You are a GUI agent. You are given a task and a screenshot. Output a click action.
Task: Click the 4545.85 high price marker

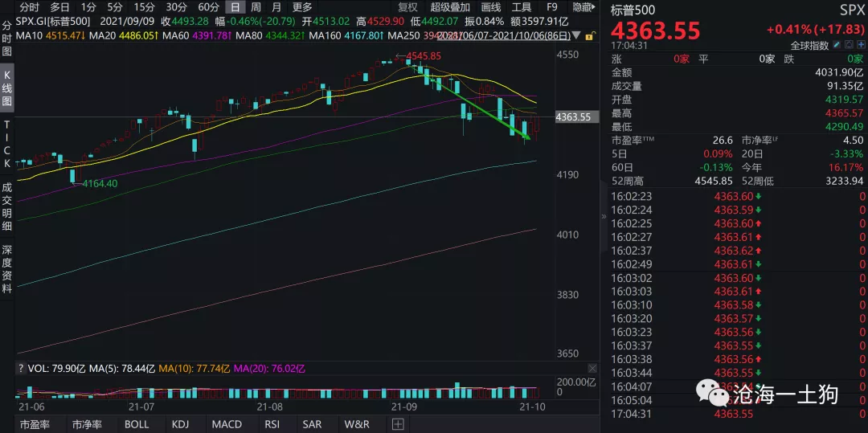click(x=424, y=56)
